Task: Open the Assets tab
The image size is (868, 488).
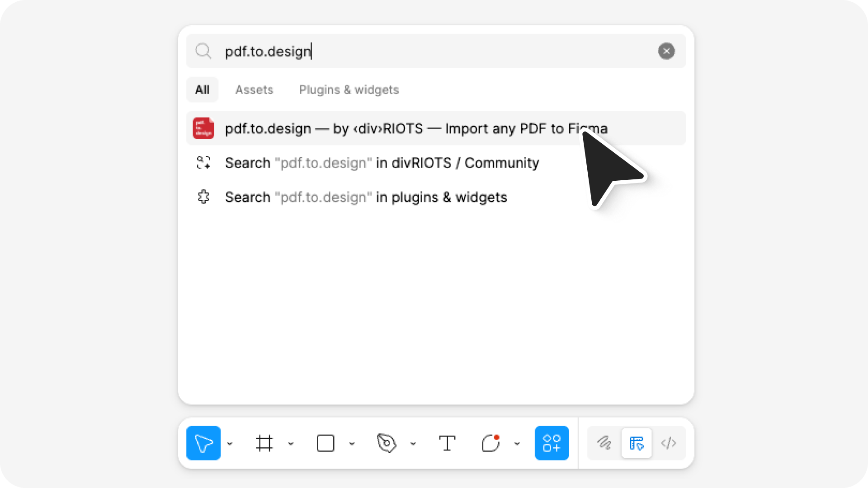Action: click(254, 89)
